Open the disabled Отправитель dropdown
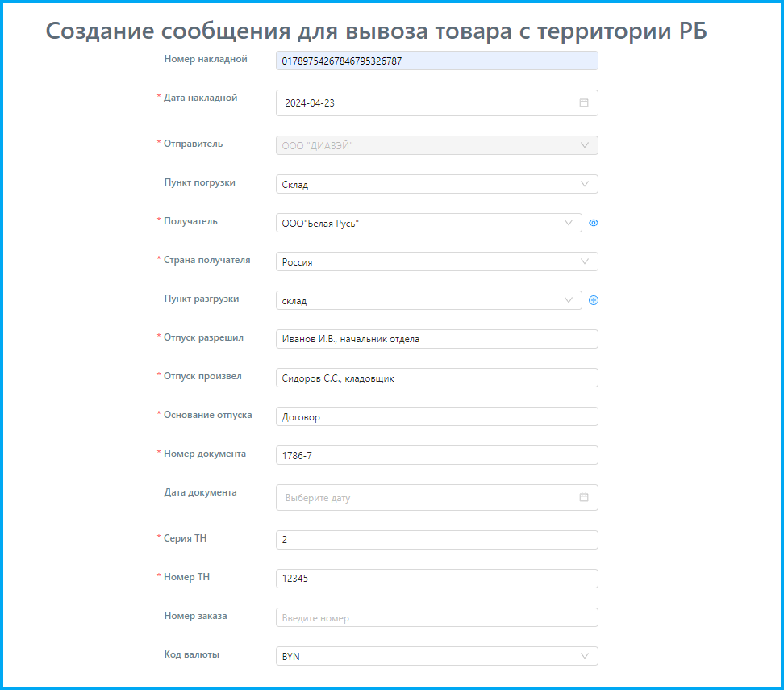 click(436, 145)
